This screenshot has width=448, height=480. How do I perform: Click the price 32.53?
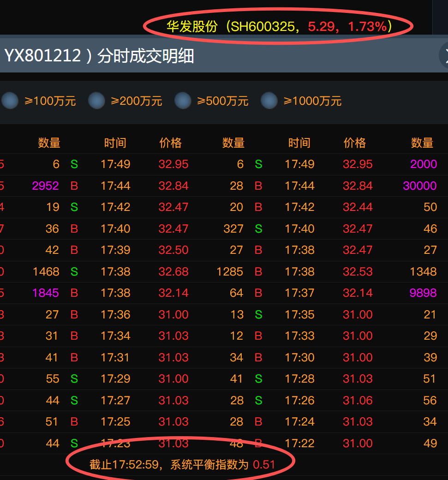(x=358, y=271)
